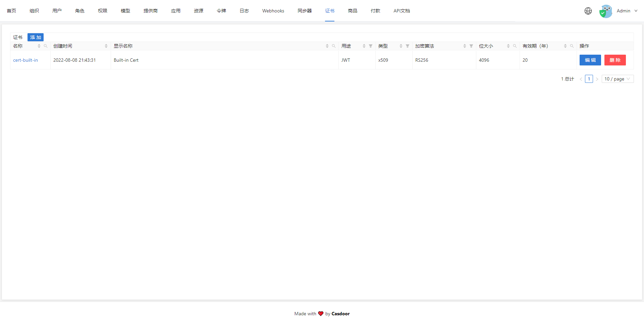Open the filter icon on the 用途 column
This screenshot has width=644, height=325.
370,46
